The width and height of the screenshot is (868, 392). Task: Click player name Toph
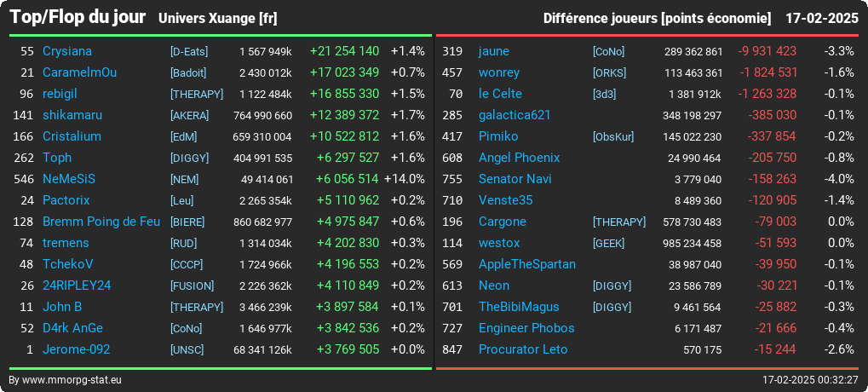point(57,158)
